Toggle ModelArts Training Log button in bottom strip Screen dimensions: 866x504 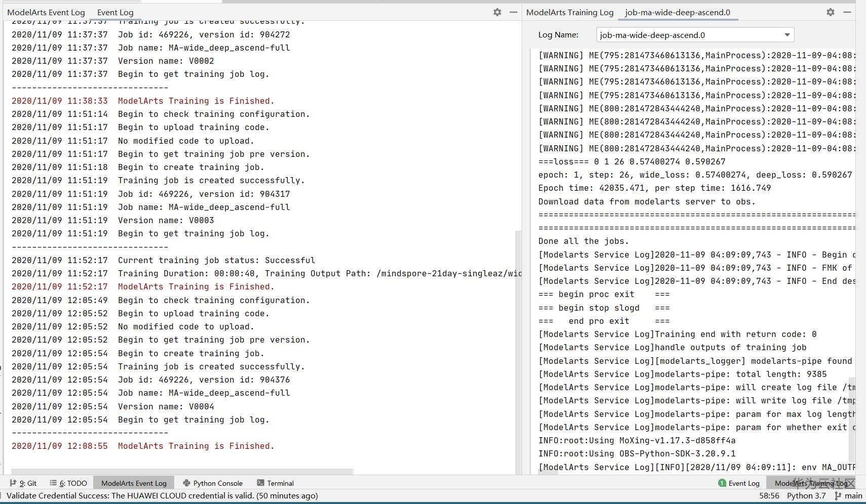[811, 483]
